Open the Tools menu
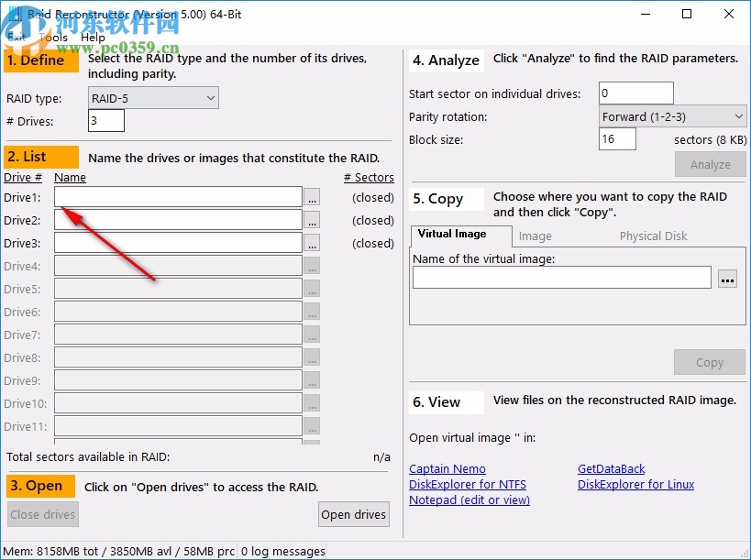The image size is (751, 560). pyautogui.click(x=53, y=38)
